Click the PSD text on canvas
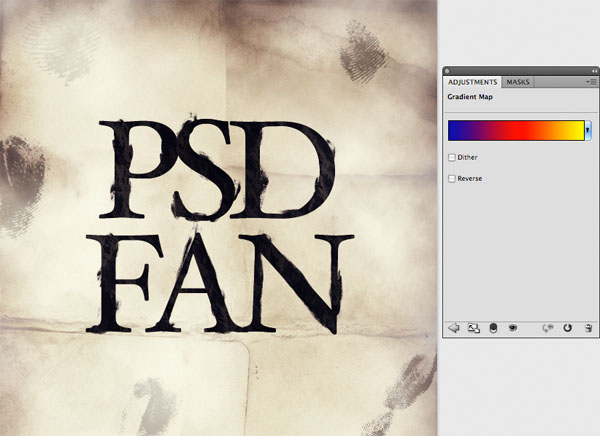The width and height of the screenshot is (600, 436). (x=217, y=168)
